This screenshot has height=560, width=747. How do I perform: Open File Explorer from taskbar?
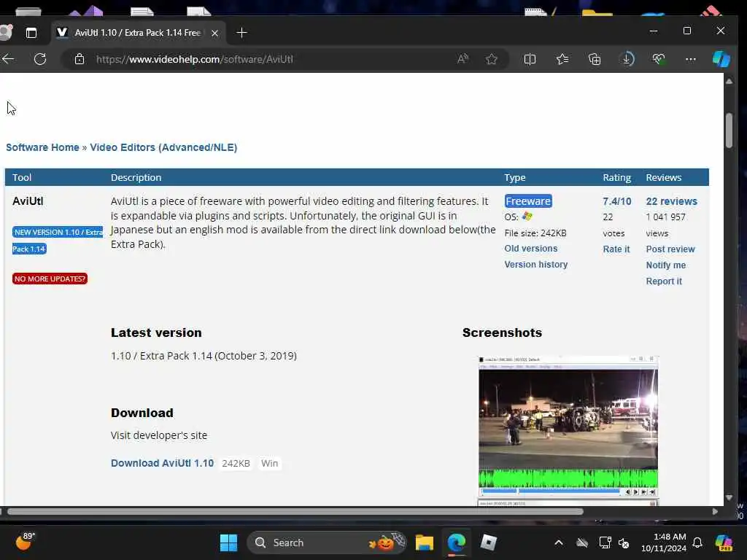click(424, 542)
